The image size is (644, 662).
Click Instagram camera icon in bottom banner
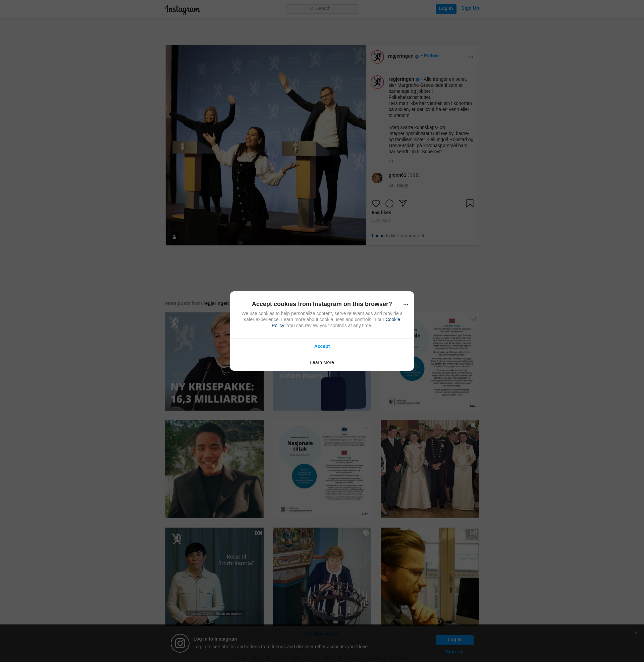[x=180, y=643]
